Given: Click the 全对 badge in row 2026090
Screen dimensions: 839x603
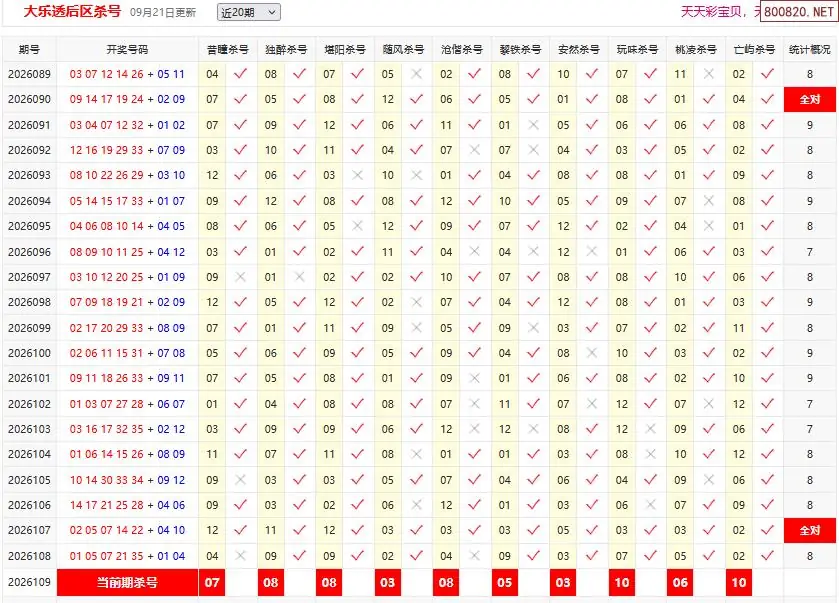Looking at the screenshot, I should [810, 100].
